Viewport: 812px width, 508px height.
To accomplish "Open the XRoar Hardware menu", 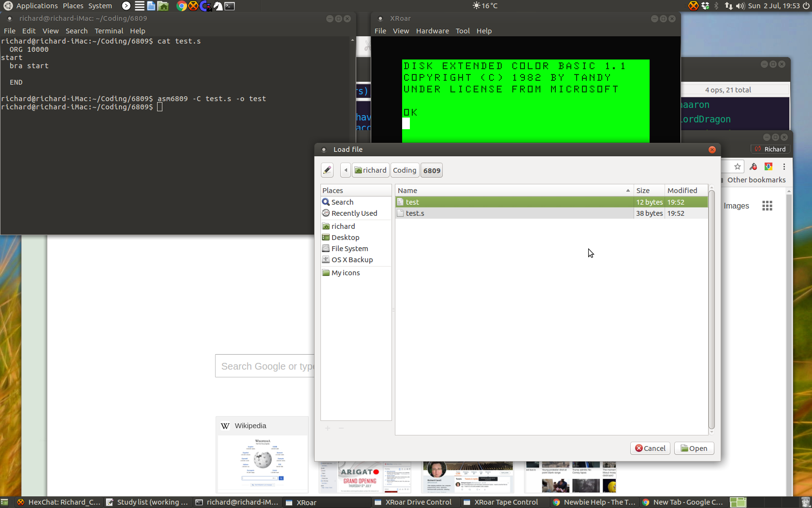I will (433, 31).
